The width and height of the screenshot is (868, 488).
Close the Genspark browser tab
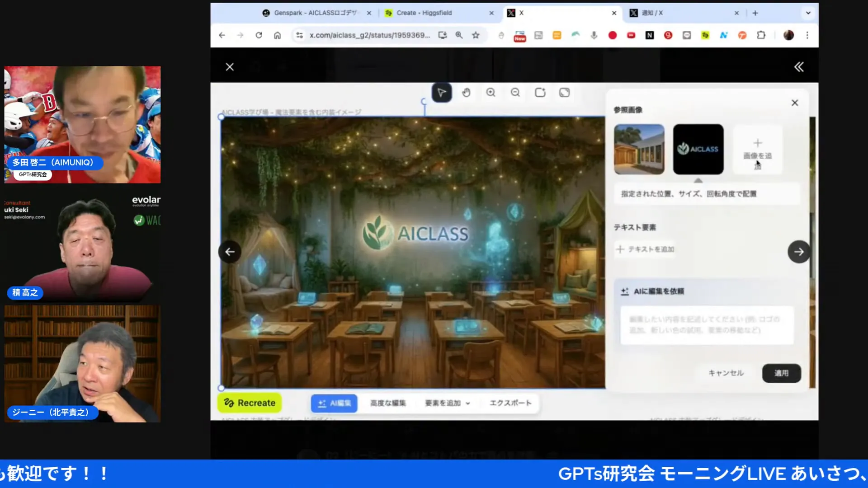tap(369, 13)
